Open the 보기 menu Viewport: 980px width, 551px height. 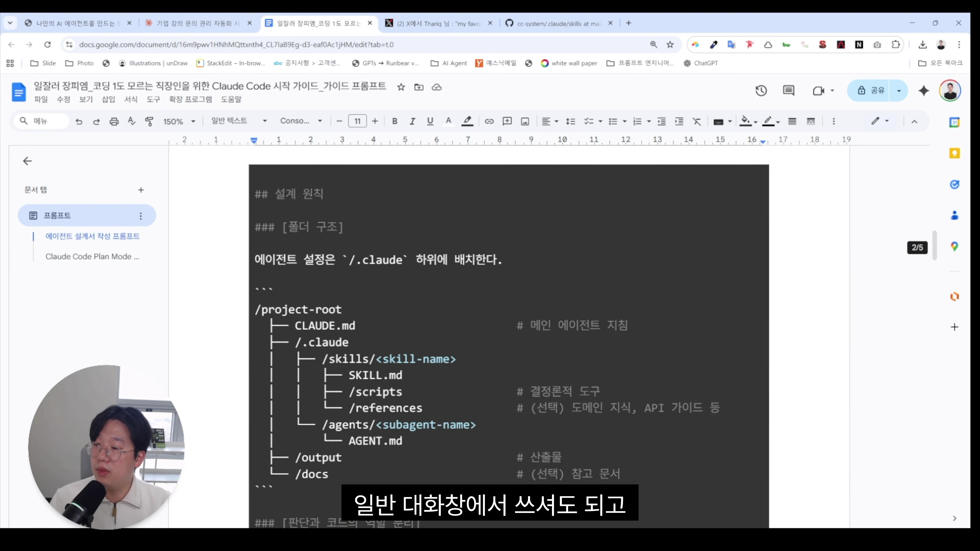pyautogui.click(x=86, y=100)
